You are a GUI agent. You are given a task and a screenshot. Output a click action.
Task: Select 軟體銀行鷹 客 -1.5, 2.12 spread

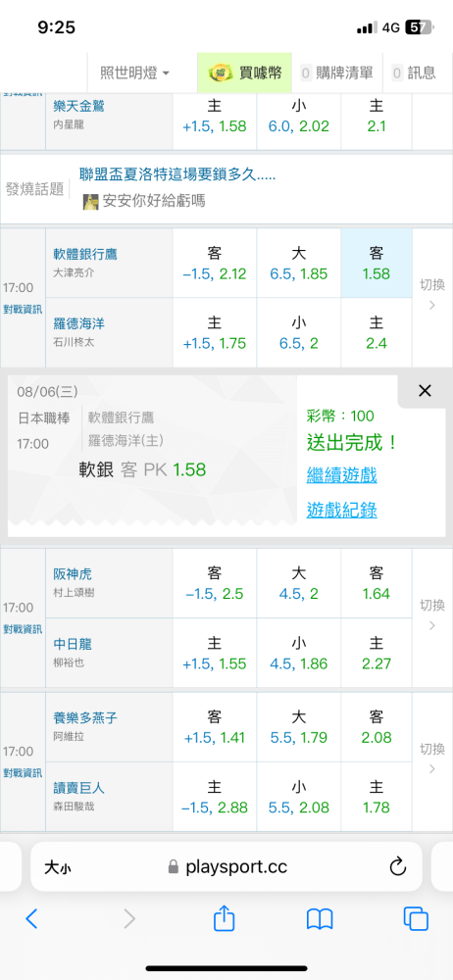coord(215,263)
